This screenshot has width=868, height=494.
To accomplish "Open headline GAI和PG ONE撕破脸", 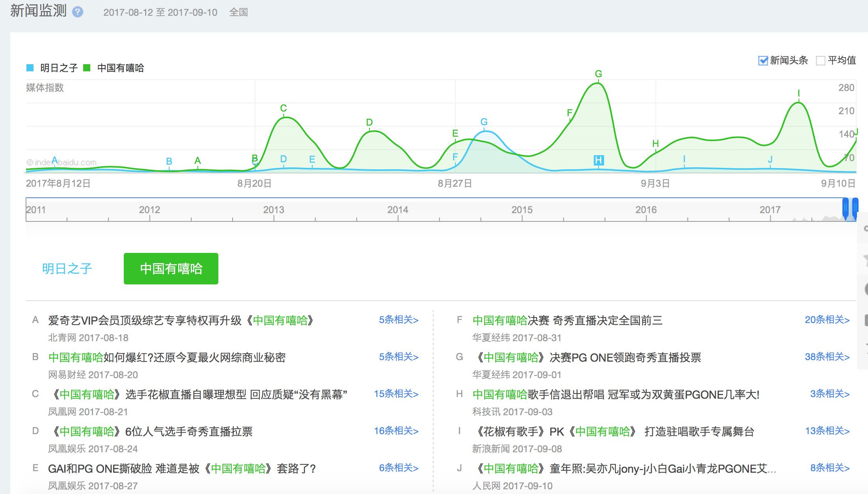I will [182, 468].
